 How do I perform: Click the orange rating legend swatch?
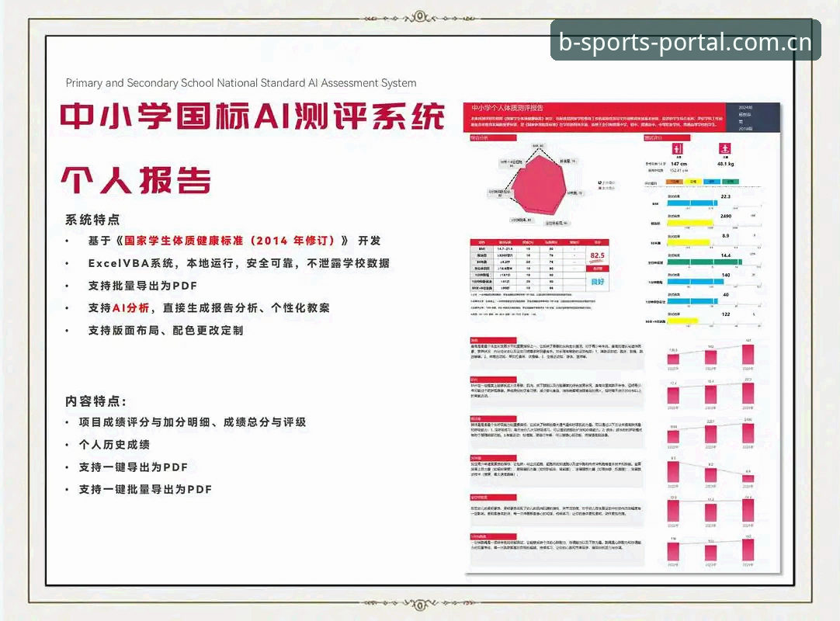tap(675, 182)
